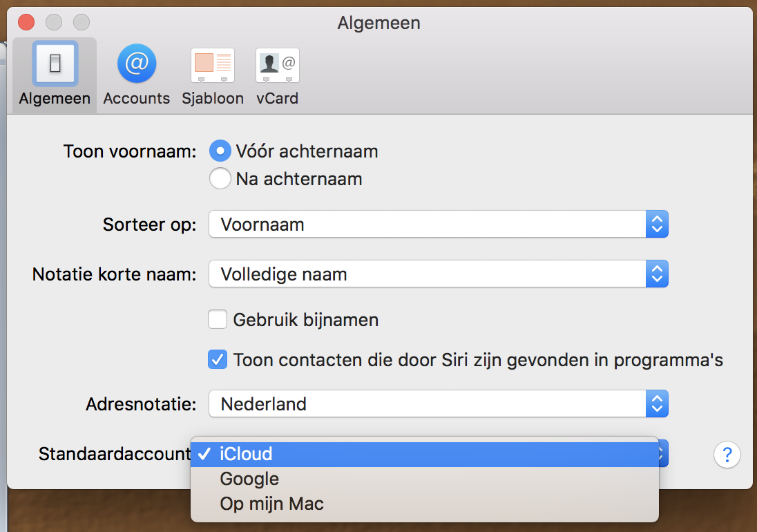Open the vCard pane icon
The image size is (757, 532).
point(277,65)
